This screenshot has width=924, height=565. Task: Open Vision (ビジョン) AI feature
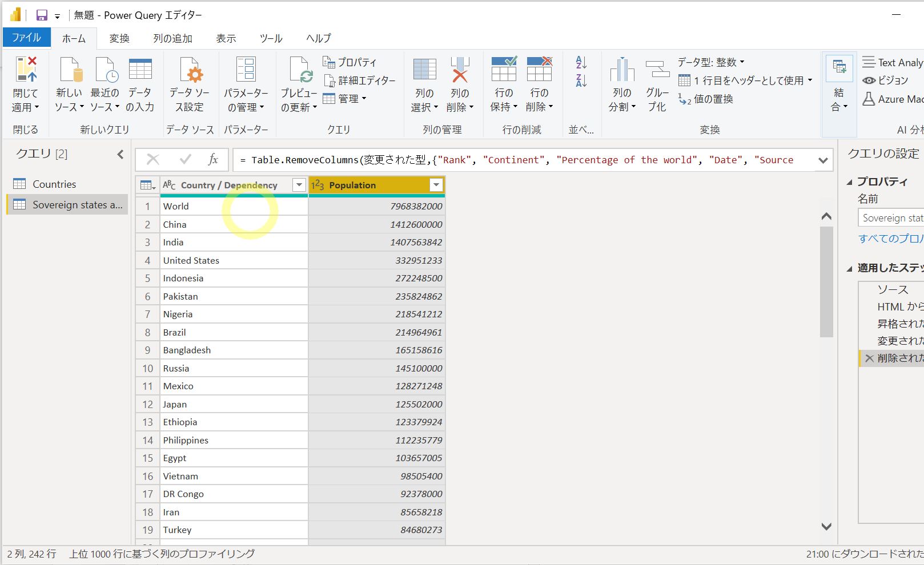pos(885,80)
